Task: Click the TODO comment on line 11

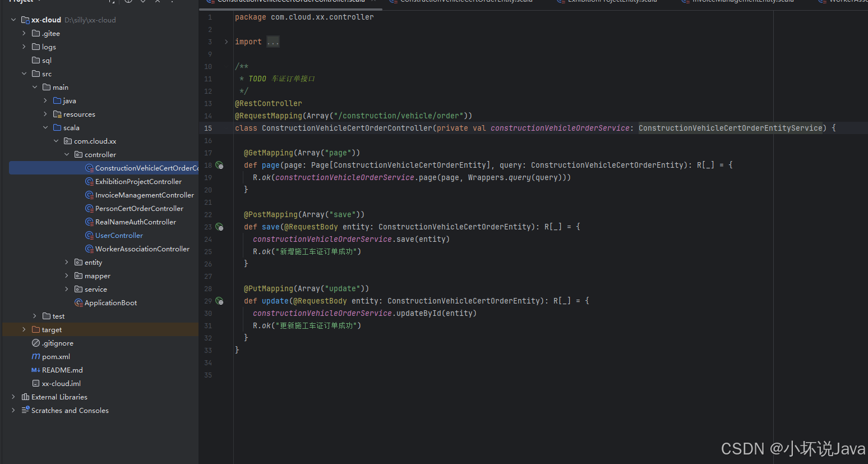Action: pyautogui.click(x=282, y=79)
